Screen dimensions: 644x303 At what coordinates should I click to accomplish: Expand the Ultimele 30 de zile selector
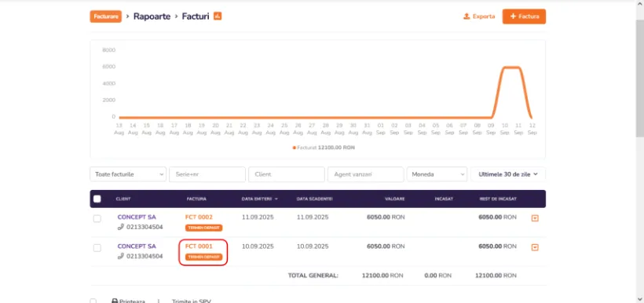[508, 174]
